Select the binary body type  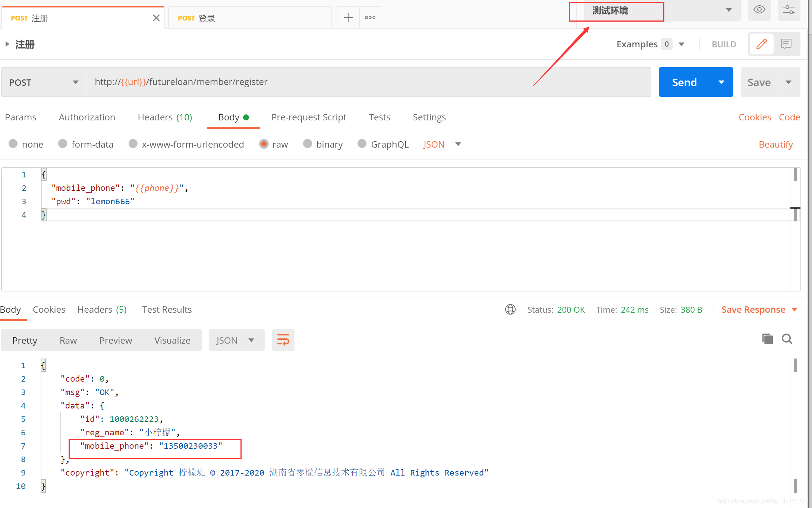(308, 144)
